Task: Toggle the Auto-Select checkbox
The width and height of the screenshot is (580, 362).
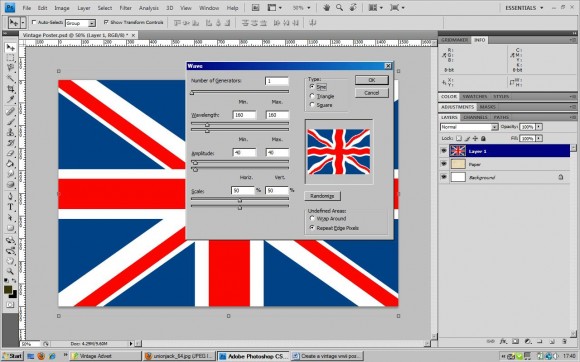Action: (34, 23)
